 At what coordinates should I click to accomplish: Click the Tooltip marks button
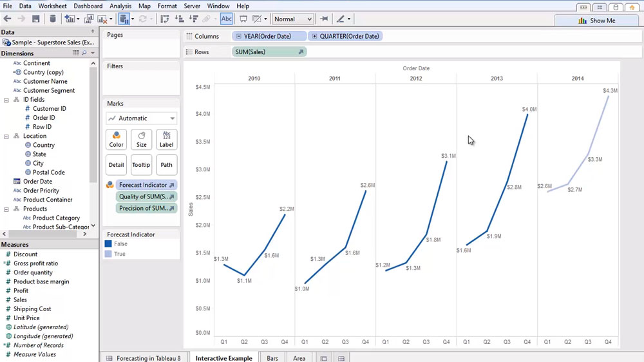pyautogui.click(x=141, y=165)
